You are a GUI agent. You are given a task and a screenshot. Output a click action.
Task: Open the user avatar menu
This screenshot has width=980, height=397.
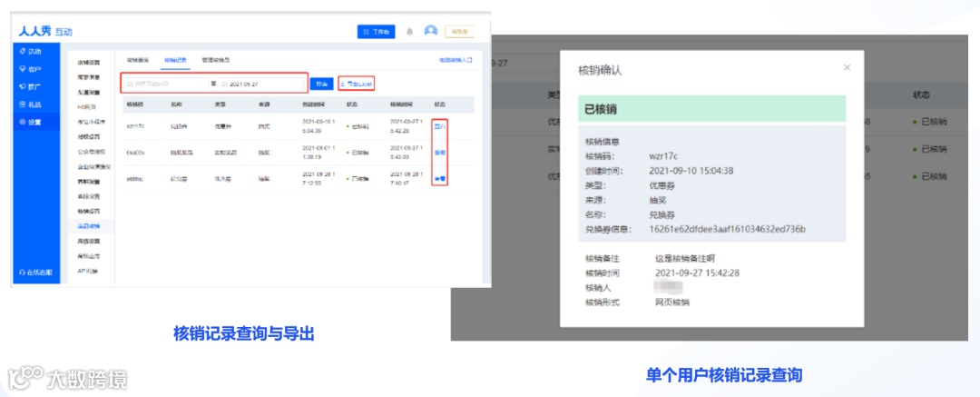[431, 31]
